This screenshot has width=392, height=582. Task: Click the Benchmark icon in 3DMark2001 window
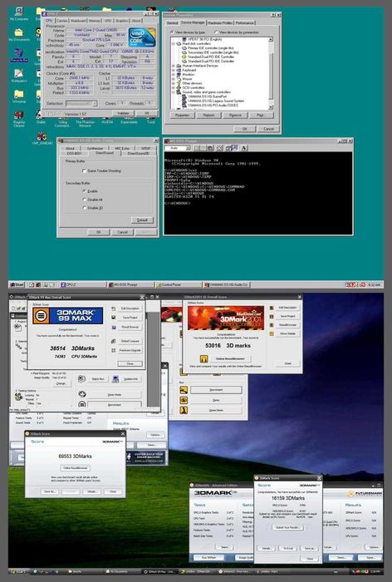click(184, 390)
